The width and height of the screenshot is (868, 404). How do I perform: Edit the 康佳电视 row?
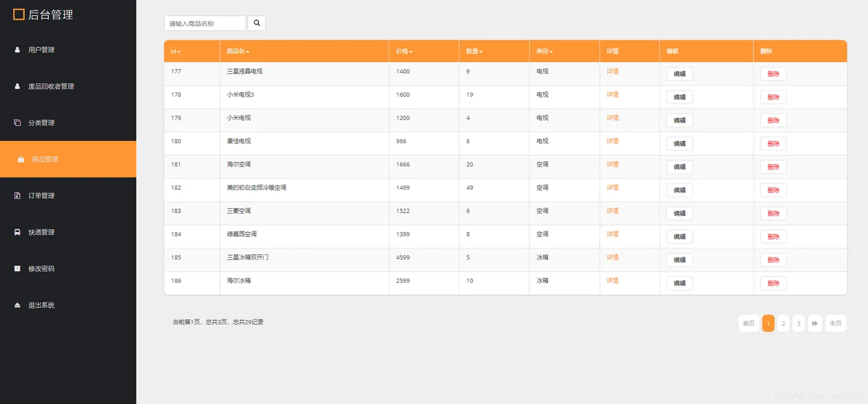pyautogui.click(x=680, y=143)
